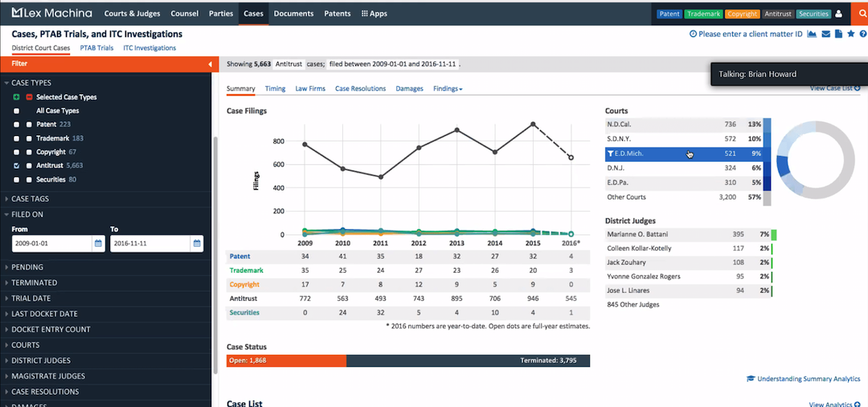The image size is (868, 407).
Task: Open the Counsel menu
Action: click(x=184, y=14)
